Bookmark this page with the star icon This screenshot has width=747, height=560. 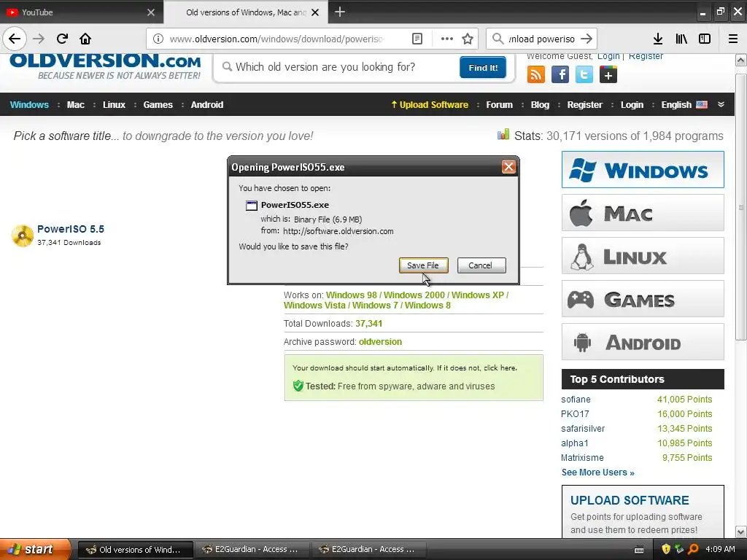(x=468, y=39)
